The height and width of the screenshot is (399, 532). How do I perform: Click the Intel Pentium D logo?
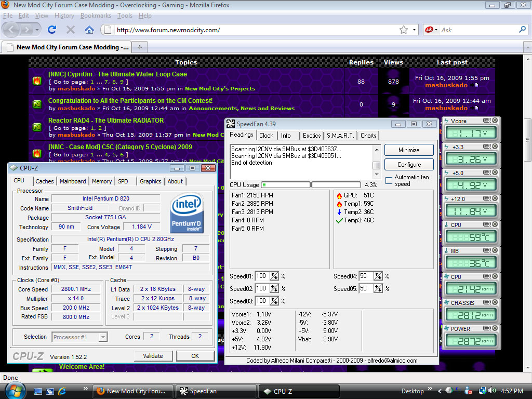click(x=187, y=213)
